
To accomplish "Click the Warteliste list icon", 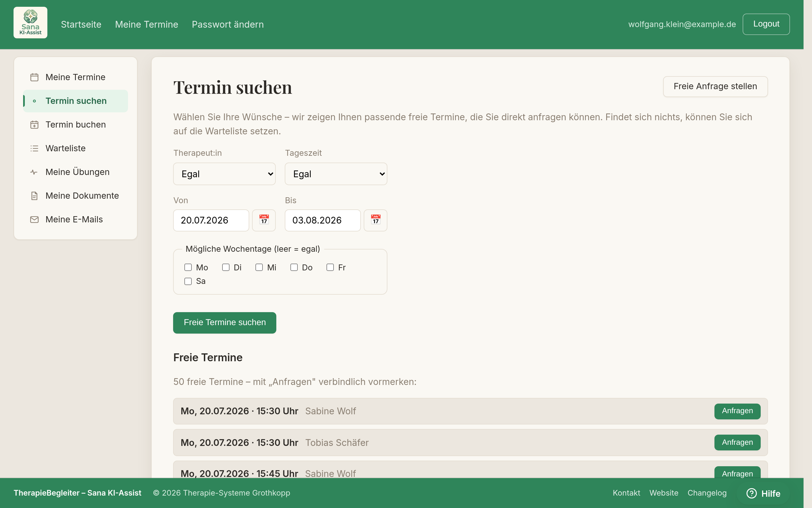I will point(34,148).
